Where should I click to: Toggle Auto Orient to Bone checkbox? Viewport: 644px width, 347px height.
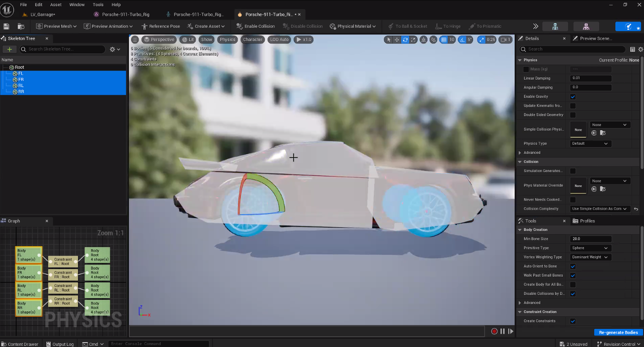pyautogui.click(x=573, y=266)
